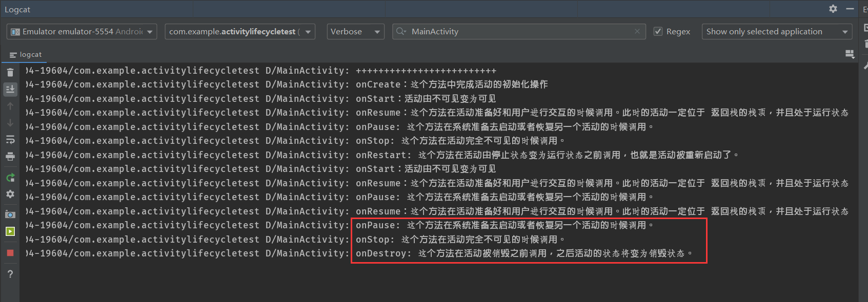Toggle scroll to end of log
The width and height of the screenshot is (868, 302).
pos(10,90)
